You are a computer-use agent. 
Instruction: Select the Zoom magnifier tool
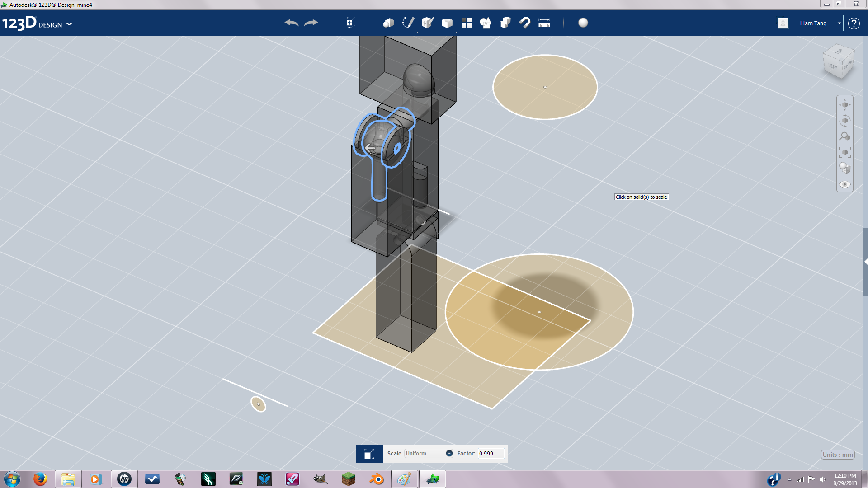[845, 136]
